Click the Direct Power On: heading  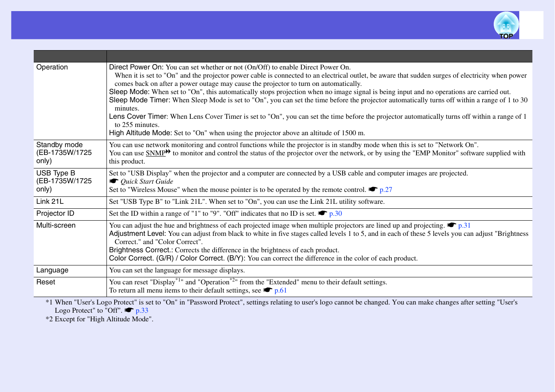pyautogui.click(x=136, y=67)
